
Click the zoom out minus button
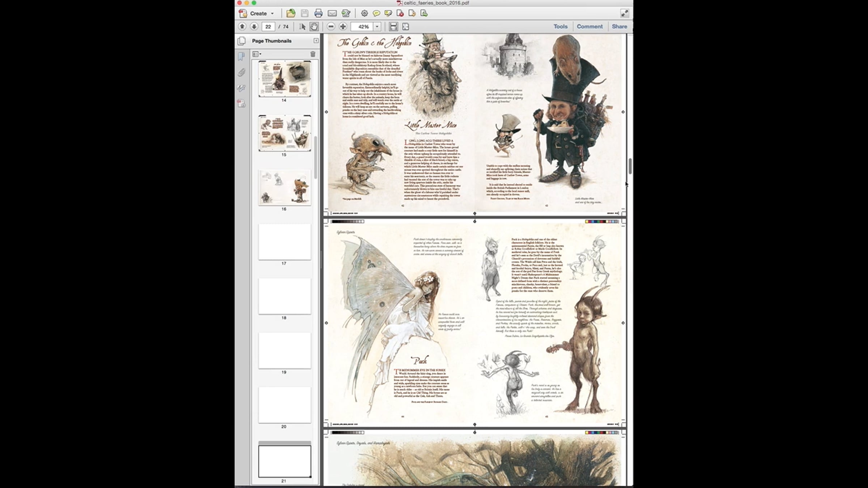331,26
